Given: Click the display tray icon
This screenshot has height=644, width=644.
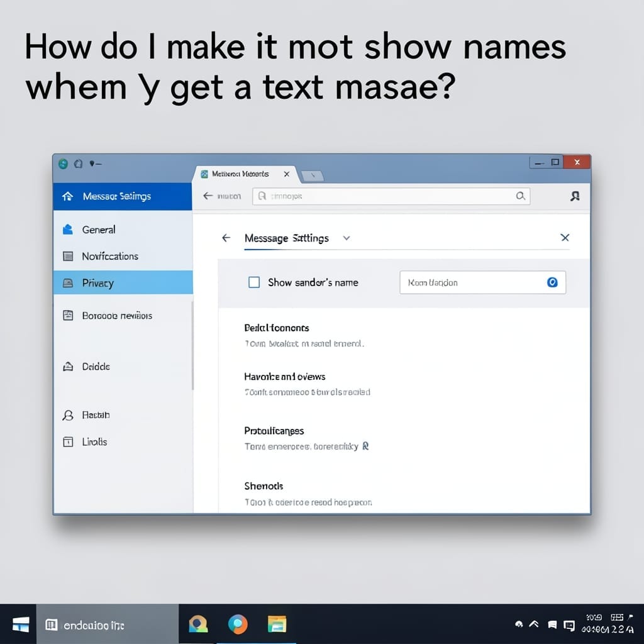Looking at the screenshot, I should pos(569,625).
